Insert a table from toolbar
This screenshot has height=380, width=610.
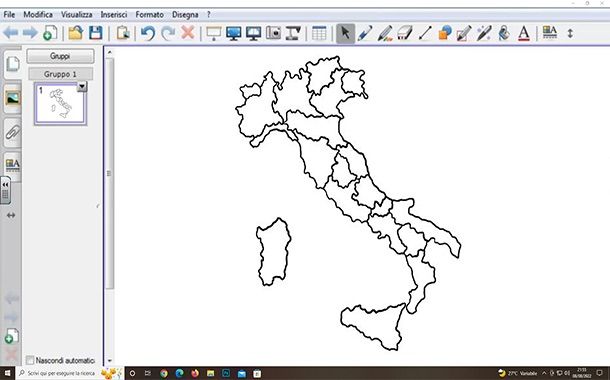319,33
